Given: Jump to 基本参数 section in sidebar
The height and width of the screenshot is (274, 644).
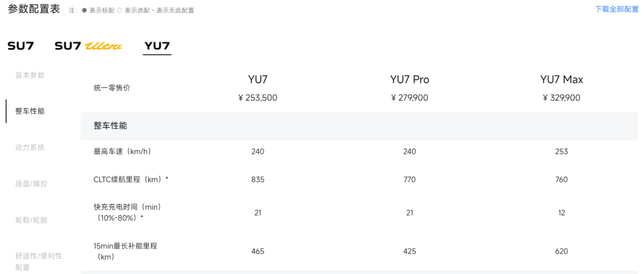Looking at the screenshot, I should 30,75.
